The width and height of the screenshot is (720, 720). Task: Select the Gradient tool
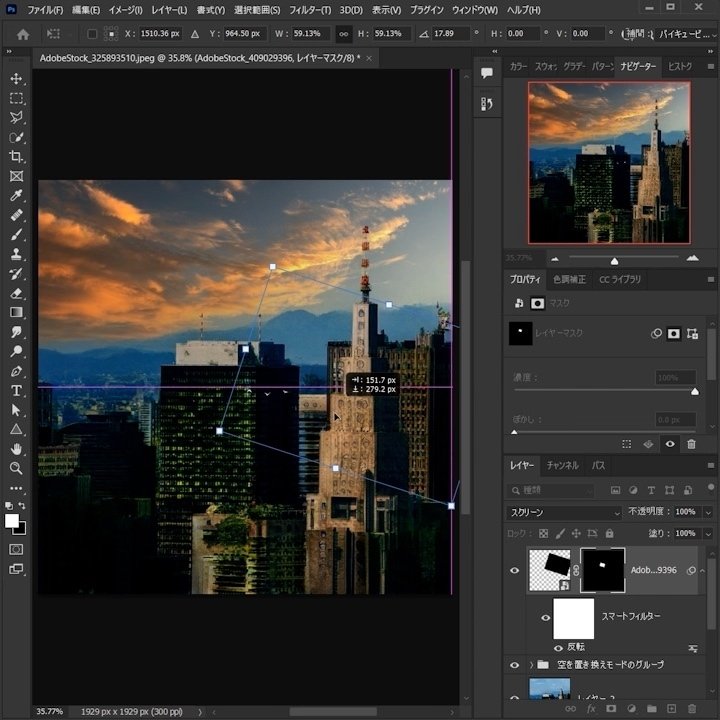pyautogui.click(x=16, y=312)
